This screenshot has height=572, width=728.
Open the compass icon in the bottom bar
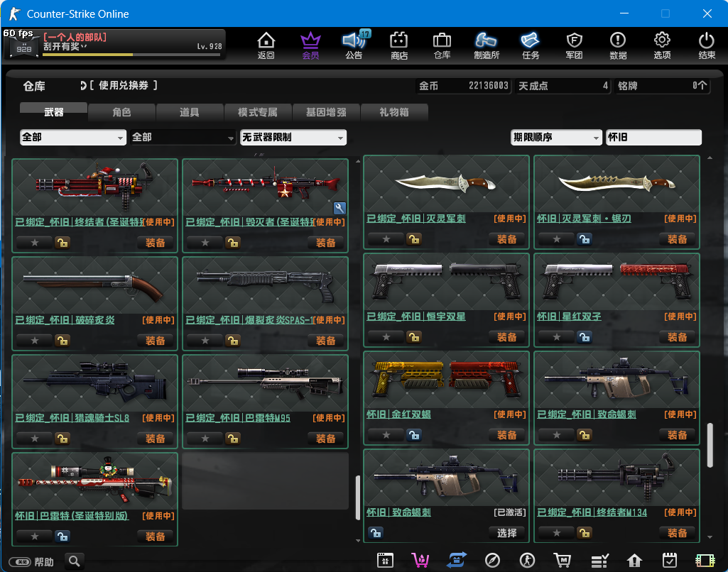(492, 561)
